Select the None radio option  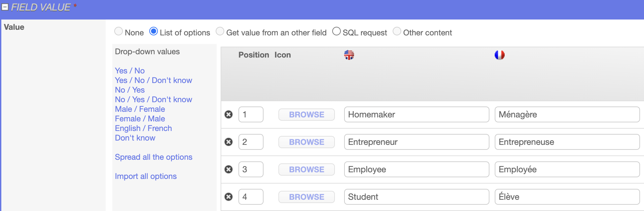point(119,31)
